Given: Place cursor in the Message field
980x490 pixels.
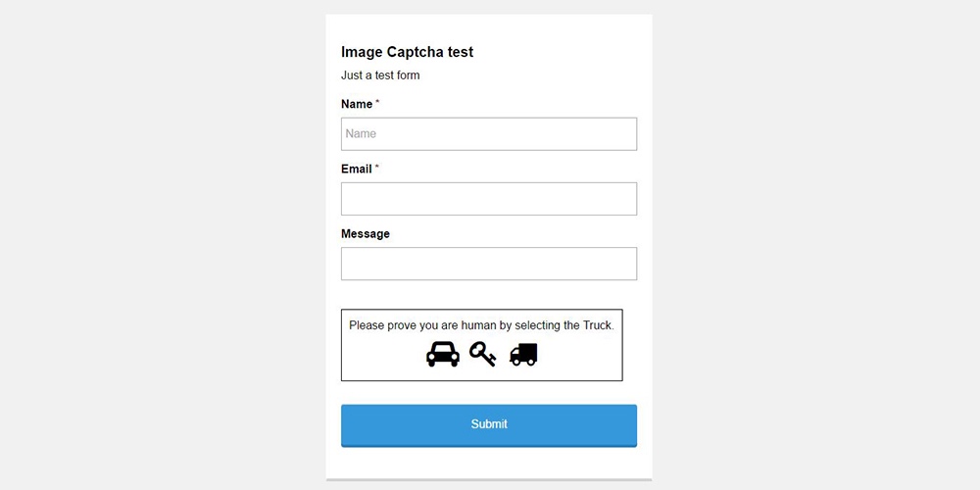Looking at the screenshot, I should [x=489, y=264].
